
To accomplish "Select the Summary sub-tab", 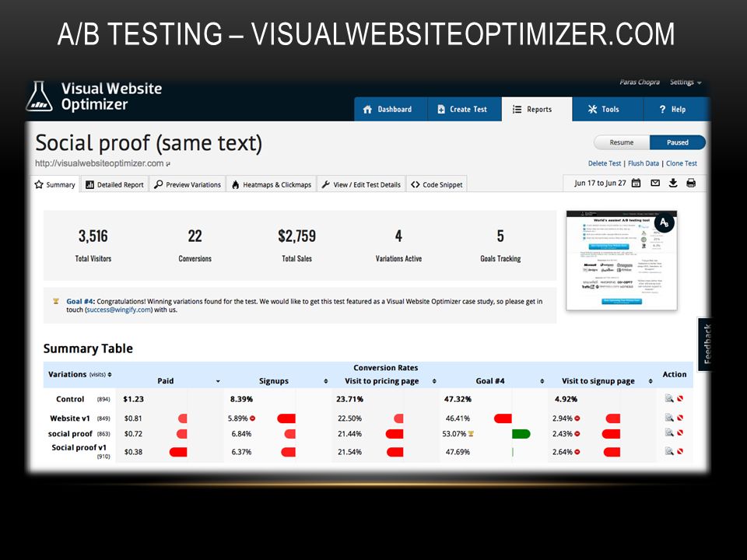I will (x=55, y=185).
